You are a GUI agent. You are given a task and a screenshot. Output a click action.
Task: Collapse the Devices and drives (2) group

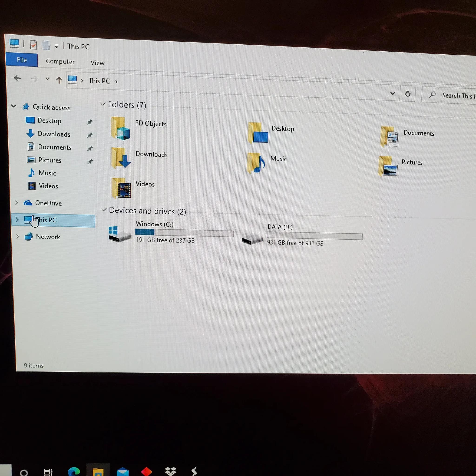(103, 210)
